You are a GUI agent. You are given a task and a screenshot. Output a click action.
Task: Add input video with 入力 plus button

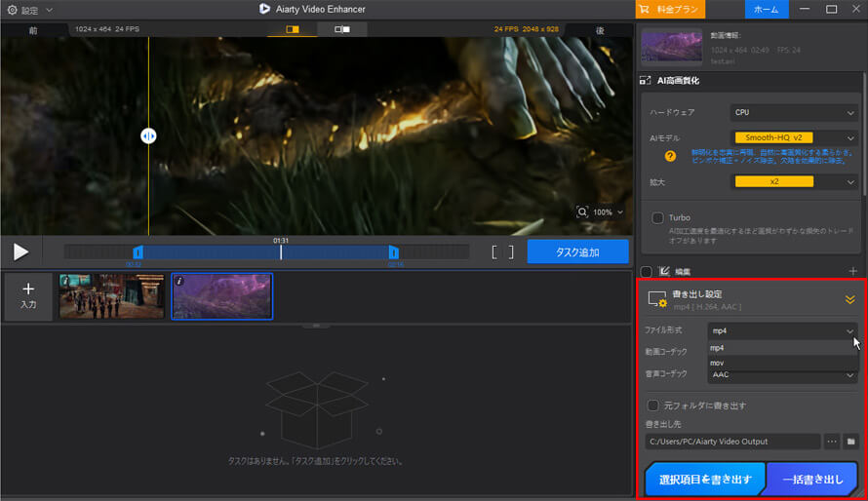[28, 296]
